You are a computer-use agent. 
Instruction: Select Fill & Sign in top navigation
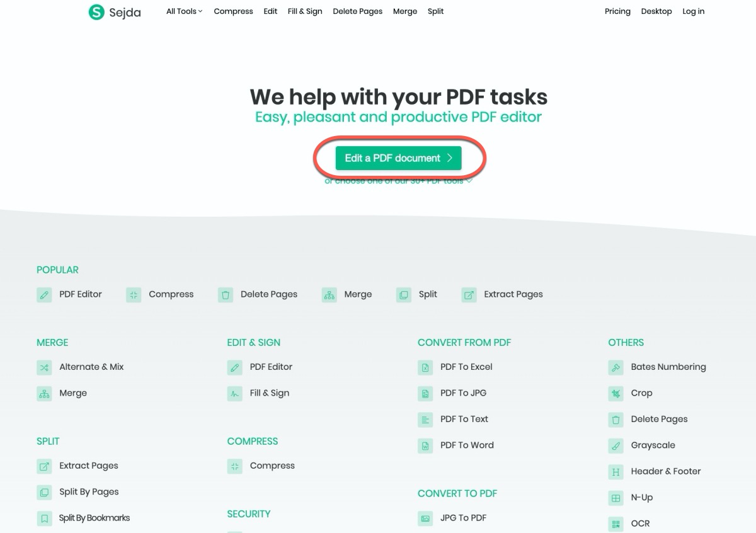[305, 11]
